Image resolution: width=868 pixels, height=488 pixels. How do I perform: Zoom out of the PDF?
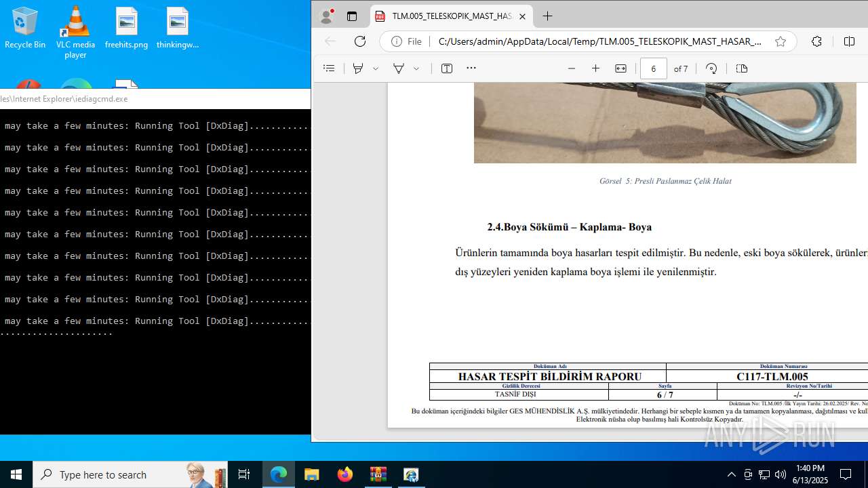pos(572,68)
